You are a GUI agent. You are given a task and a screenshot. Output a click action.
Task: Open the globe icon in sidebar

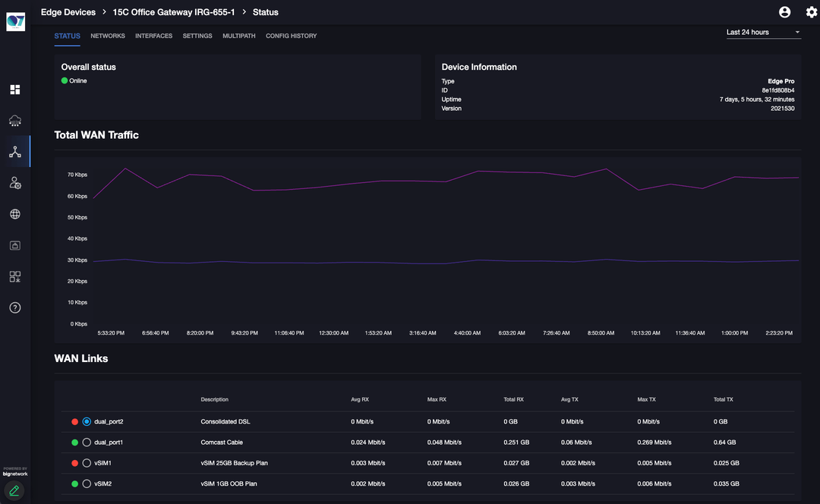point(15,214)
